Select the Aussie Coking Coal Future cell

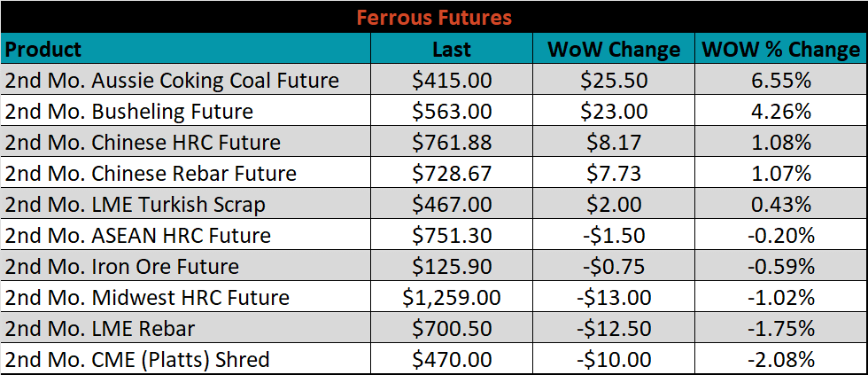click(186, 79)
